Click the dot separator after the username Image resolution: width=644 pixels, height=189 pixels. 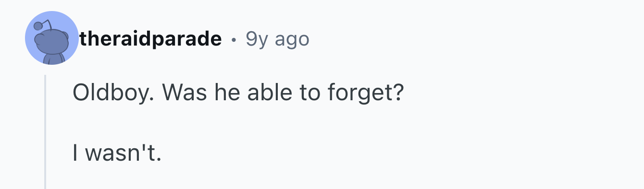pos(234,40)
